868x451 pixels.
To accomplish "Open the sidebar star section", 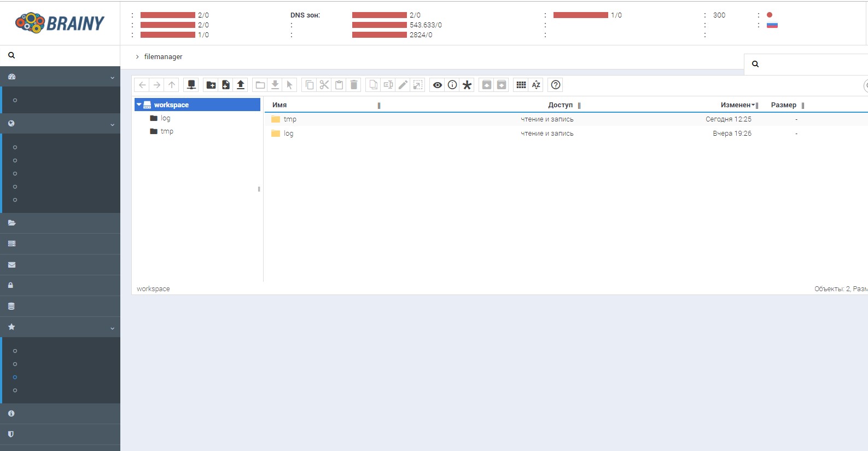I will (x=11, y=327).
